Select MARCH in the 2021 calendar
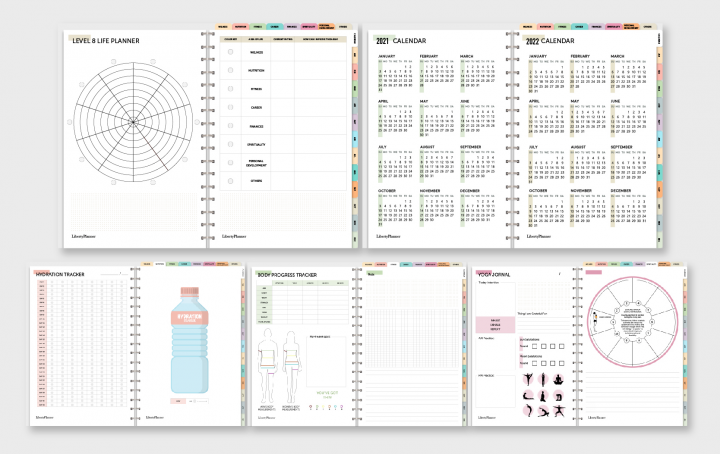 (467, 56)
